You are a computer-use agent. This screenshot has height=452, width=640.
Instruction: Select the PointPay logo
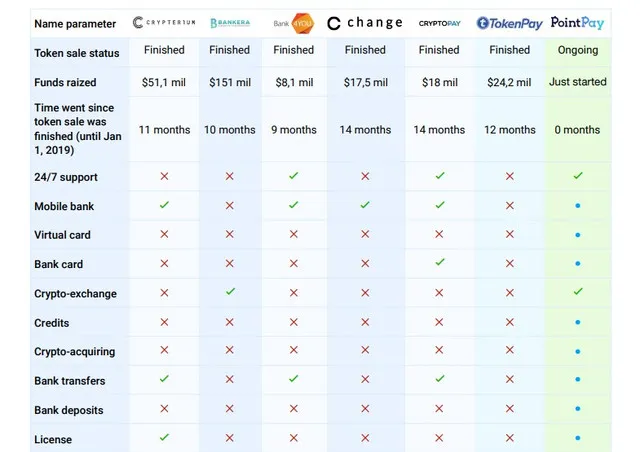[577, 22]
